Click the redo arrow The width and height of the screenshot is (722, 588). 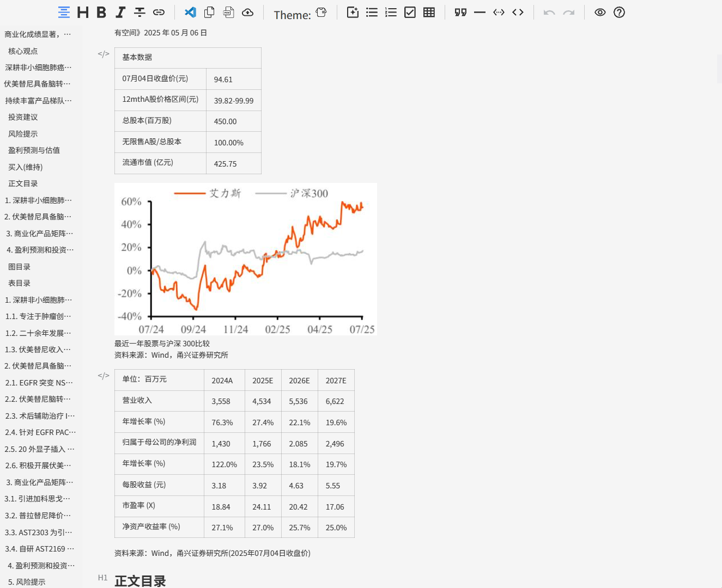point(568,12)
